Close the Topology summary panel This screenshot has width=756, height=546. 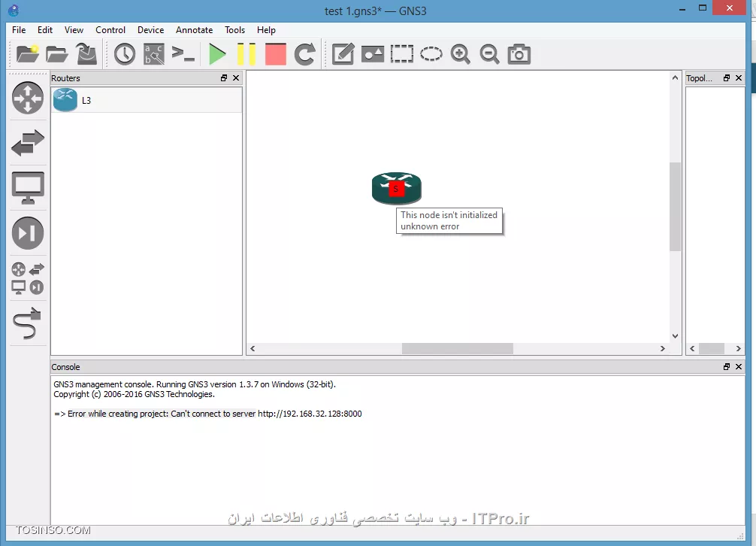coord(739,77)
